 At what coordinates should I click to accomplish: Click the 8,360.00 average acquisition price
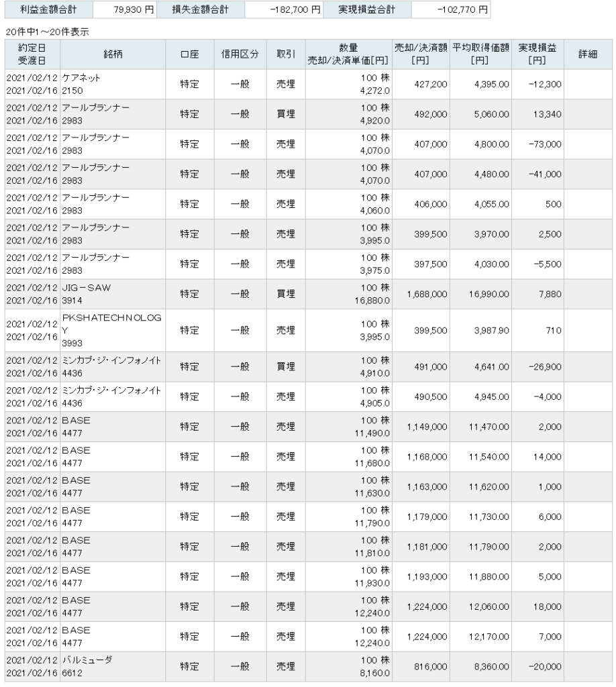click(492, 666)
